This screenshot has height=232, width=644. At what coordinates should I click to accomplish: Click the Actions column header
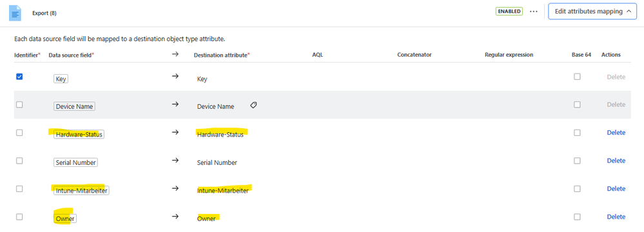(x=610, y=55)
